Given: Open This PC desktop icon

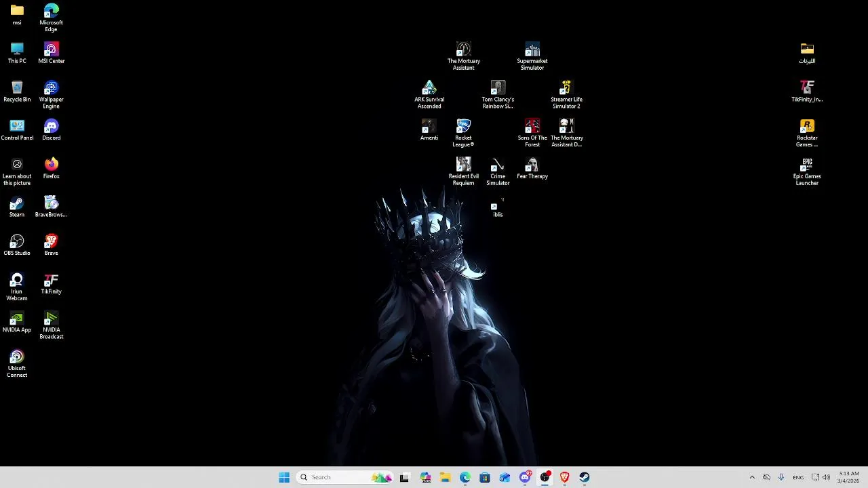Looking at the screenshot, I should [x=17, y=53].
